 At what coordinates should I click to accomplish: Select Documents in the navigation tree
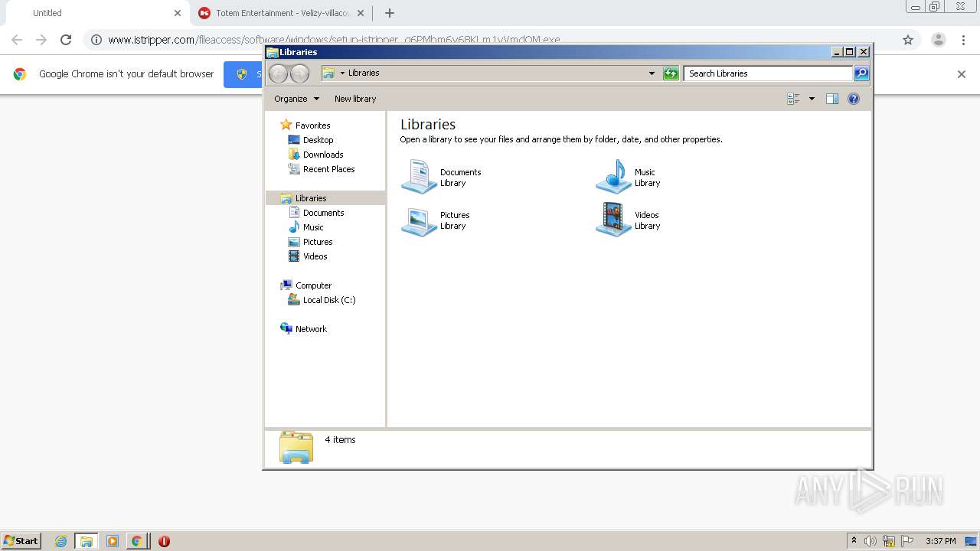tap(323, 213)
